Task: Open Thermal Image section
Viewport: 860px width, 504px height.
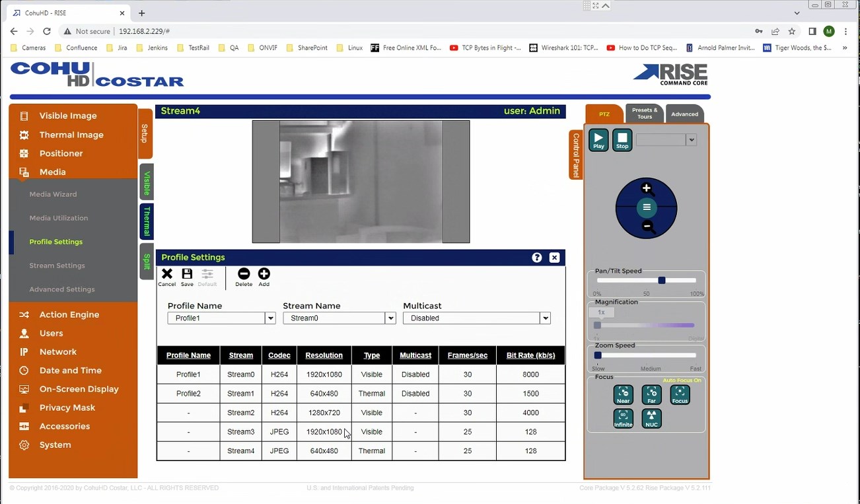Action: 73,135
